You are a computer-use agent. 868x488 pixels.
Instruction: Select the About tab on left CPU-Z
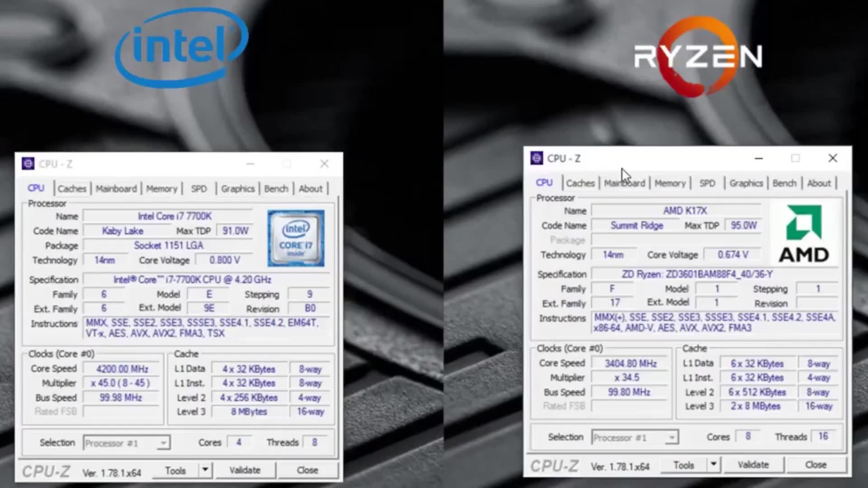(310, 188)
